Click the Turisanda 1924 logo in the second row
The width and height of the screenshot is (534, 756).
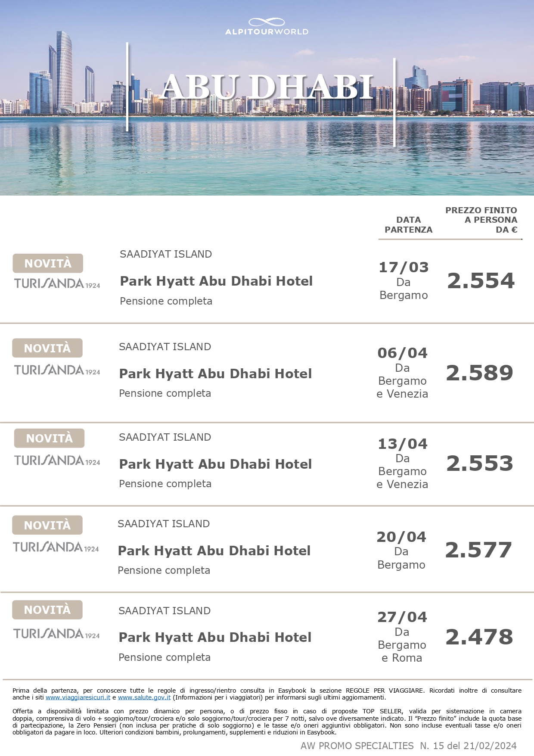pos(57,370)
